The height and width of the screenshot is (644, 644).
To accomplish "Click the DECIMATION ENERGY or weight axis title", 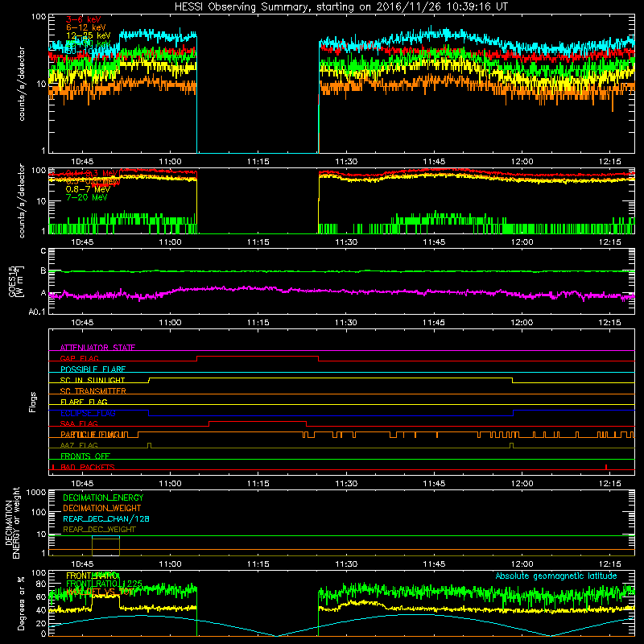I will (x=12, y=522).
